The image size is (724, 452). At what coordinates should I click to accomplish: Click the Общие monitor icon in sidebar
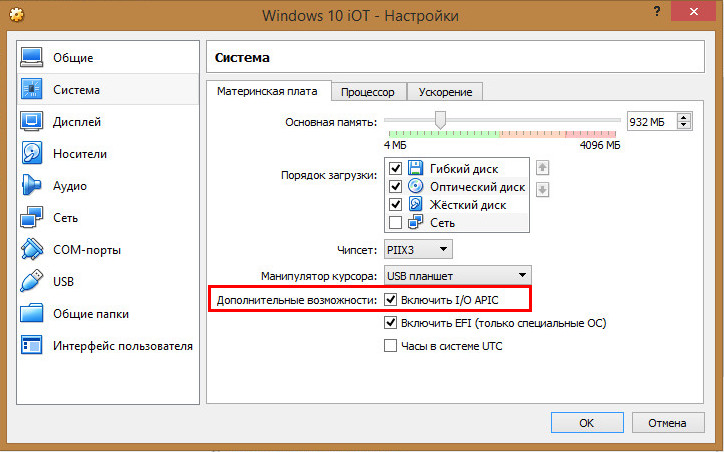(31, 57)
